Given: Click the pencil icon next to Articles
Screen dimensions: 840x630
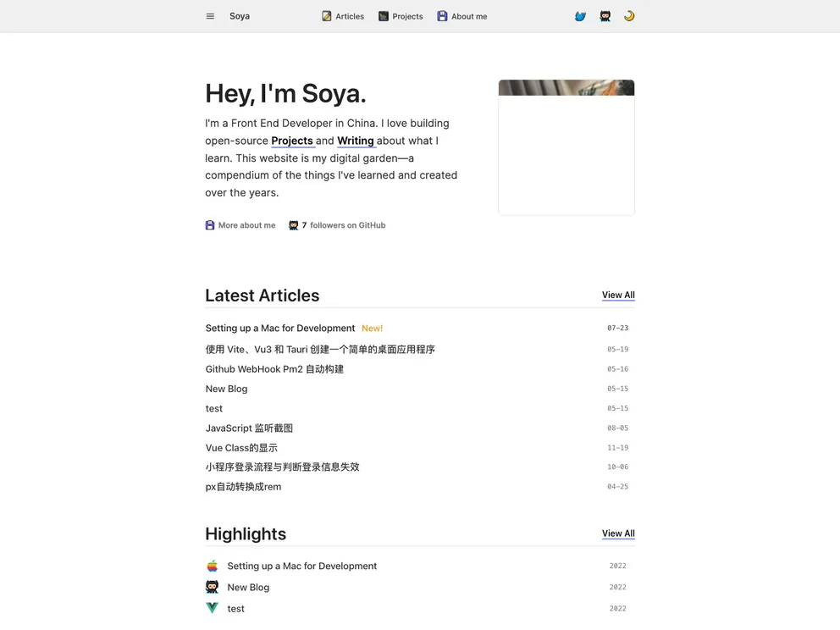Looking at the screenshot, I should pyautogui.click(x=324, y=15).
